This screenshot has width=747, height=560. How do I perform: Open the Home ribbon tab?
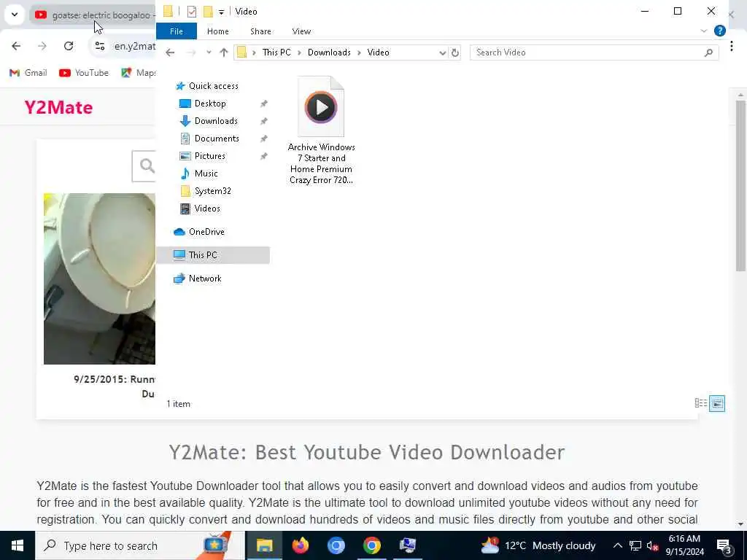pyautogui.click(x=217, y=31)
